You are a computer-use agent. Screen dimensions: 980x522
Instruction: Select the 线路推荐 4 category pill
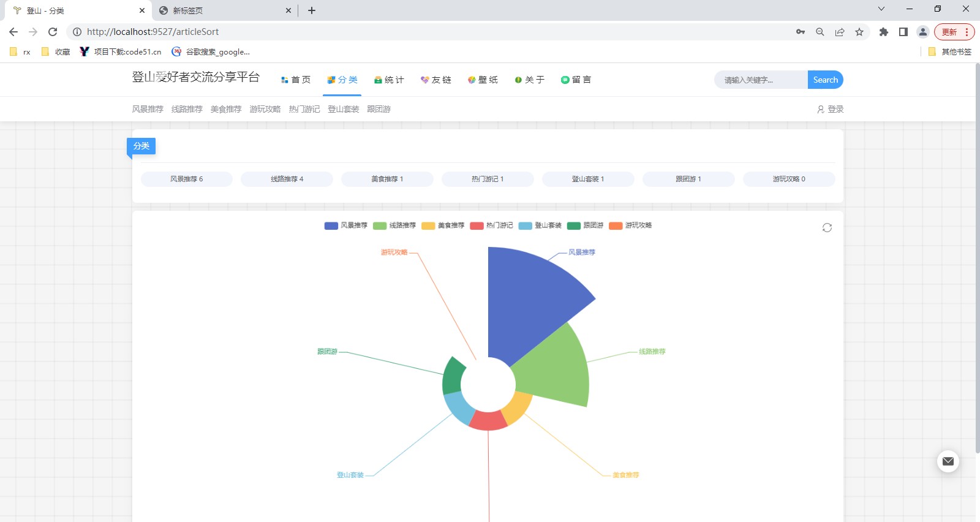click(x=287, y=179)
